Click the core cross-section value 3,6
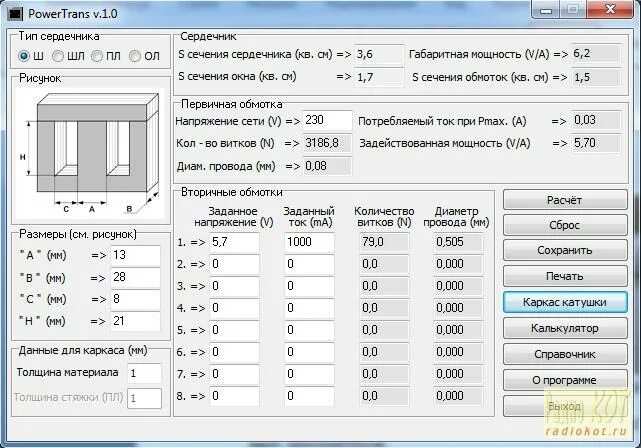This screenshot has height=448, width=641. [x=379, y=54]
